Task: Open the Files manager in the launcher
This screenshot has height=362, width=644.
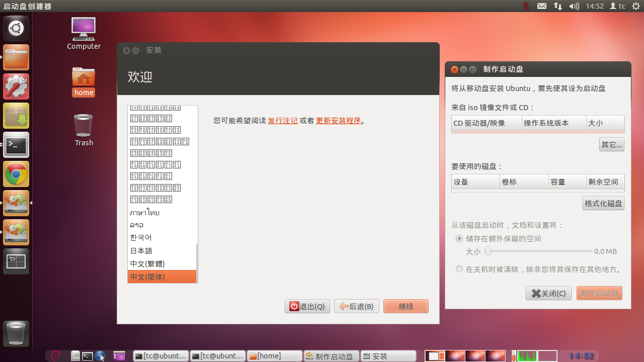Action: [16, 57]
